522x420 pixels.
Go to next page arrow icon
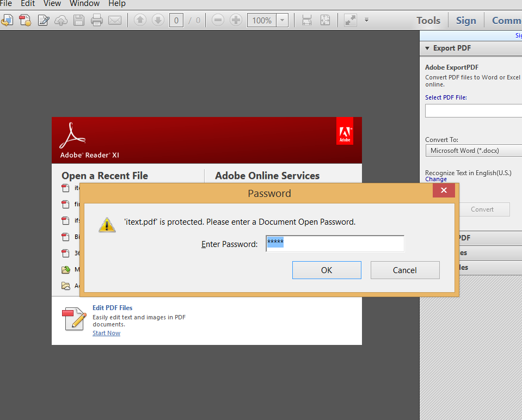click(x=158, y=21)
